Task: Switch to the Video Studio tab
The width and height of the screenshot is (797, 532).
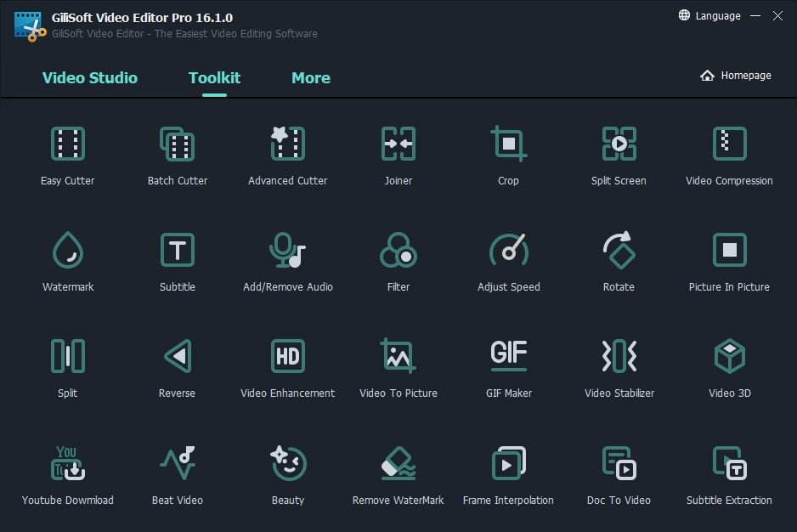Action: pos(89,78)
